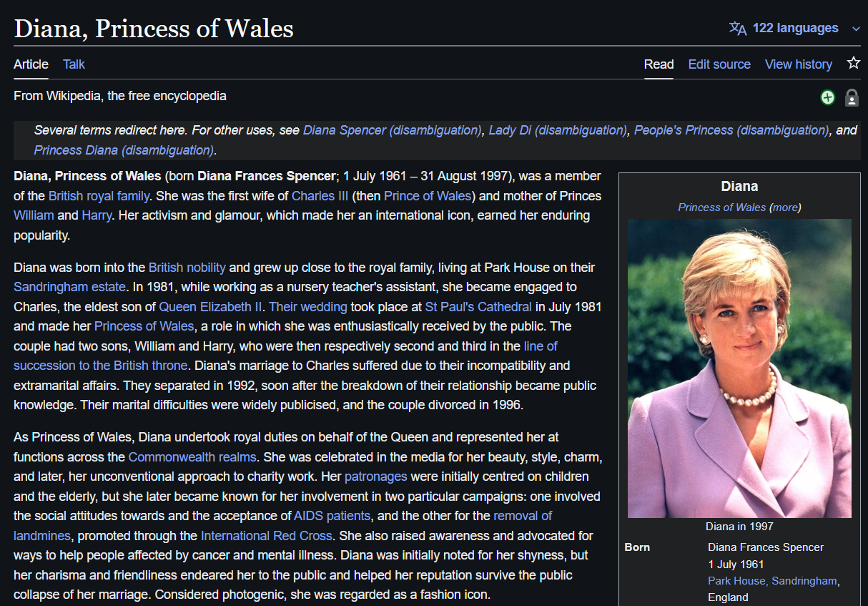Select the Read tab
Viewport: 868px width, 606px height.
point(659,64)
